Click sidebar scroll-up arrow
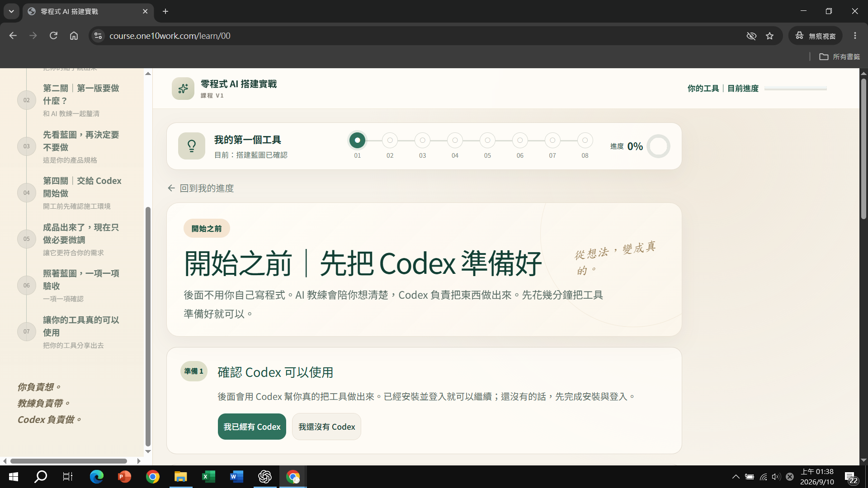This screenshot has width=868, height=488. pos(148,73)
